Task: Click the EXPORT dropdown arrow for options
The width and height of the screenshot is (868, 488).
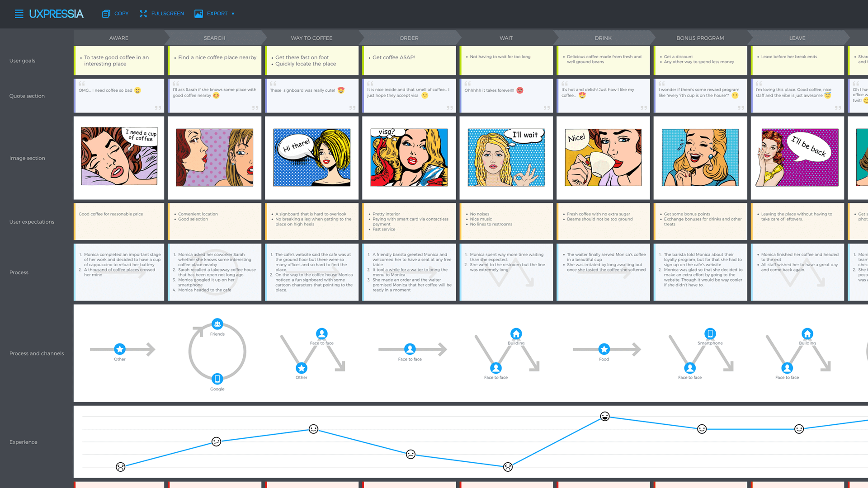Action: (x=234, y=14)
